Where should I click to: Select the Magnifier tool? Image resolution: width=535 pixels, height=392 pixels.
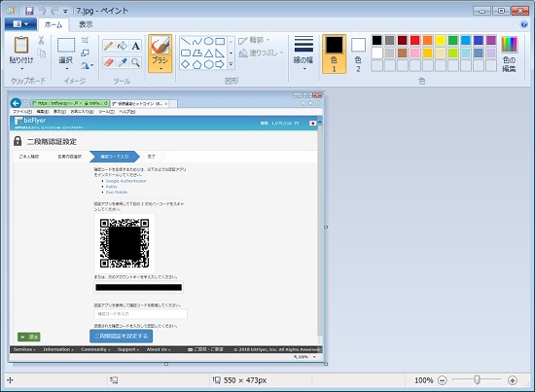tap(136, 62)
